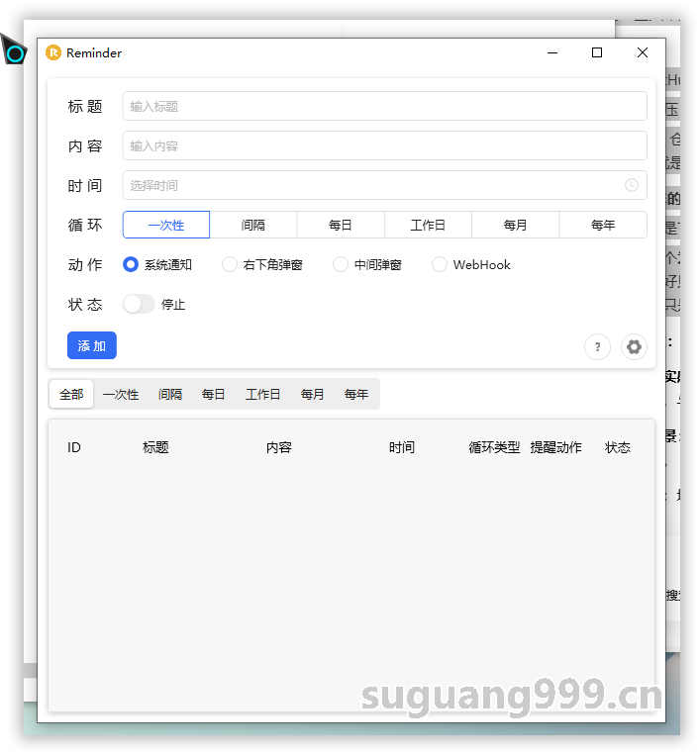
Task: Switch to the 全部 filter tab
Action: click(71, 394)
